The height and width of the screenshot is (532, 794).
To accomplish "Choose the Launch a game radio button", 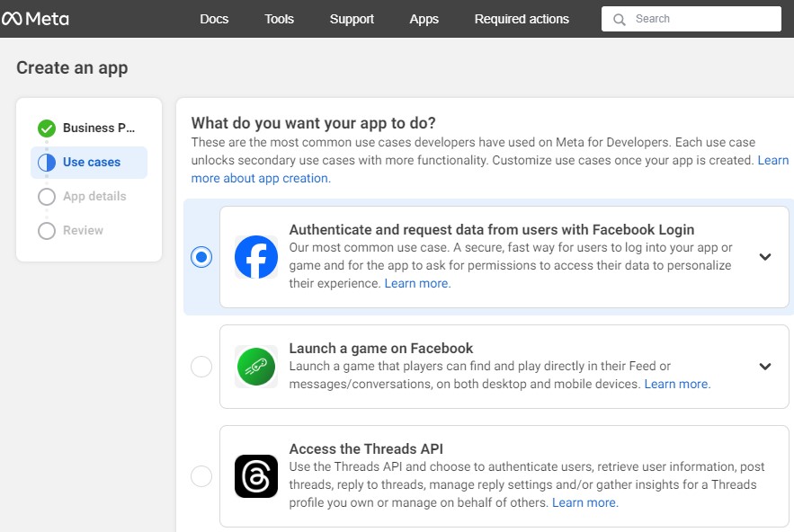I will click(x=201, y=367).
